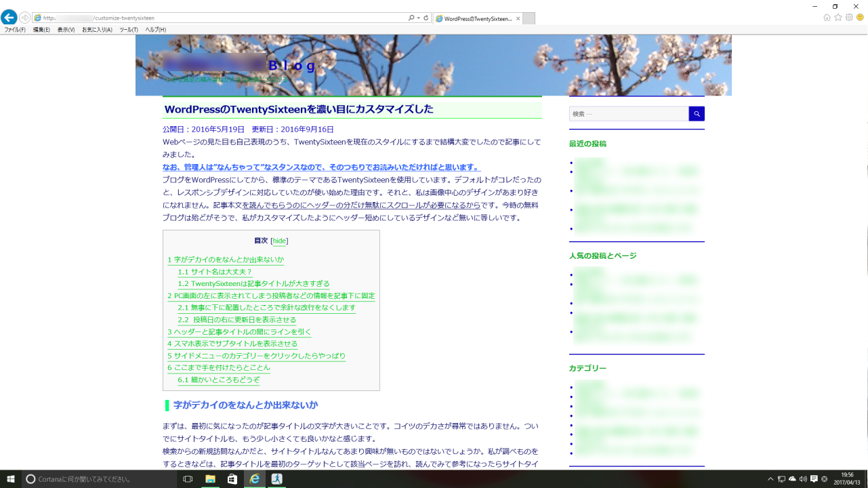Open the browser tools gear icon
This screenshot has height=488, width=868.
pos(849,18)
